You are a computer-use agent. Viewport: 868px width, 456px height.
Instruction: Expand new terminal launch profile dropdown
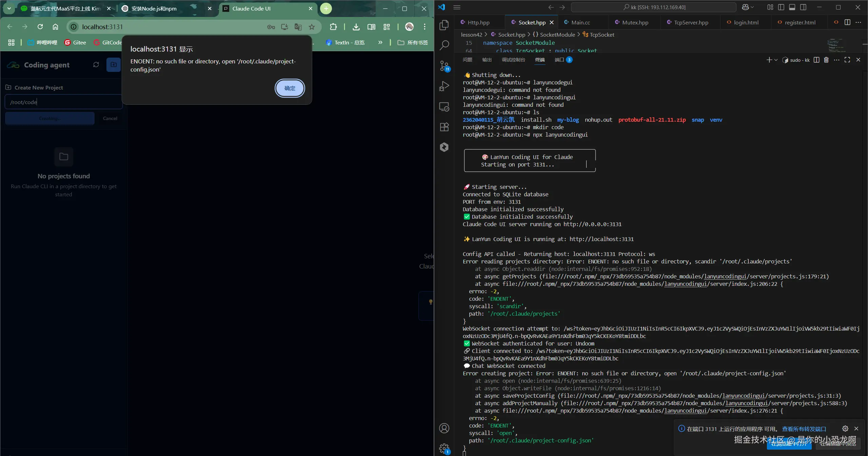coord(776,60)
